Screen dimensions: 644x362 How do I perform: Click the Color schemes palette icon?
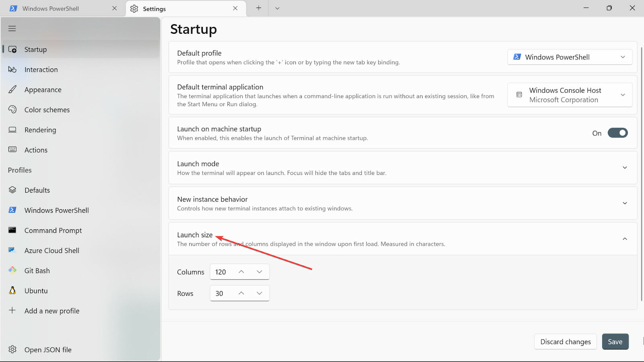tap(12, 109)
